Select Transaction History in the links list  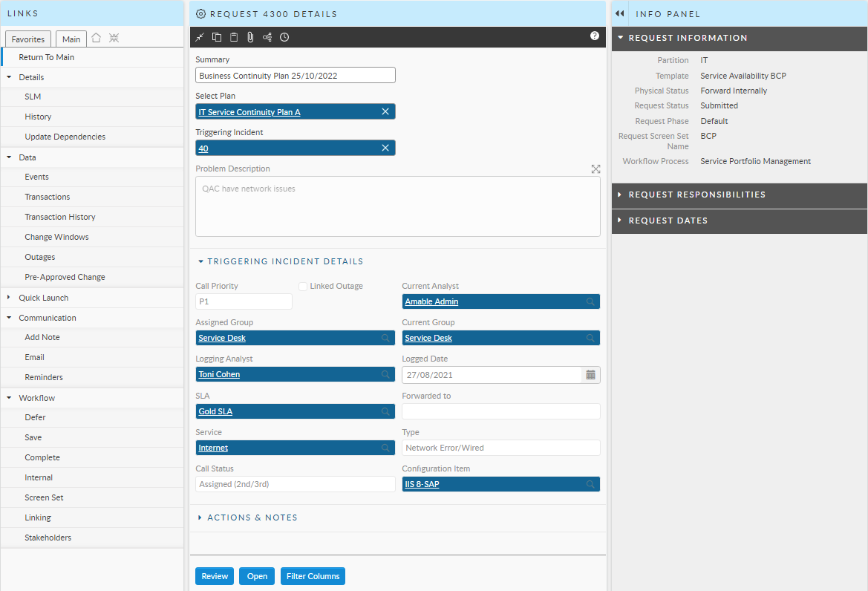tap(59, 217)
